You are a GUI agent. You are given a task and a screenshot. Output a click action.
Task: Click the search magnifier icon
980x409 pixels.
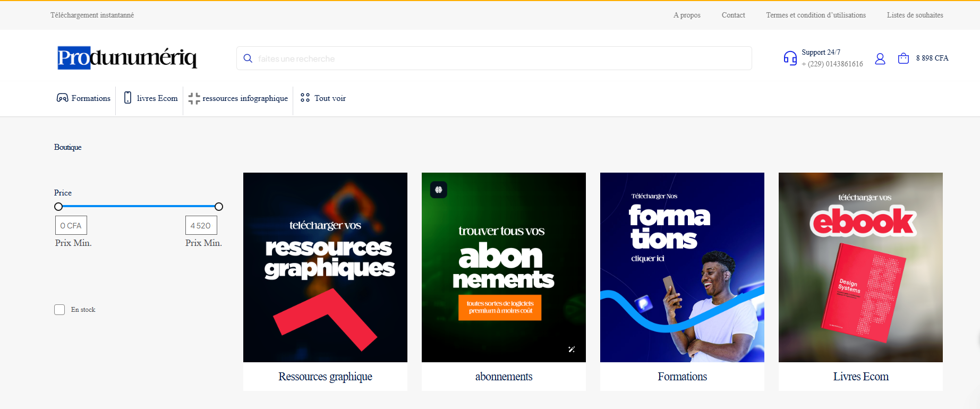tap(248, 58)
